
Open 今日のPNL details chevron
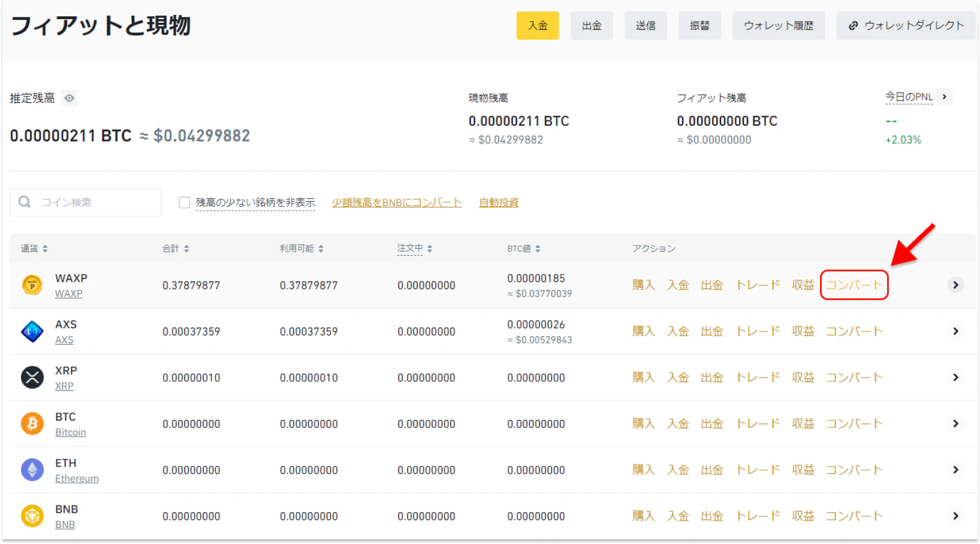(x=945, y=96)
